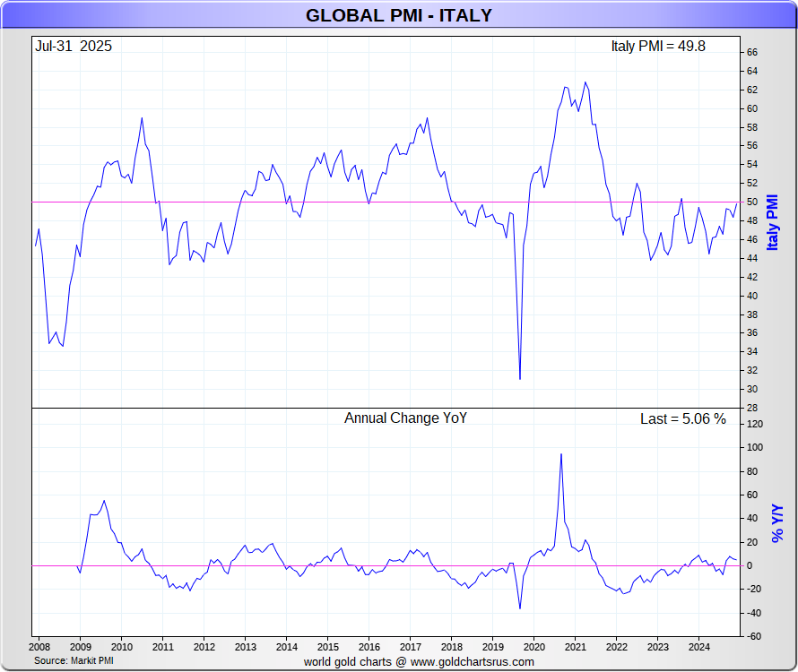Click the 0 tick on Y/Y axis
This screenshot has height=672, width=798.
[750, 565]
